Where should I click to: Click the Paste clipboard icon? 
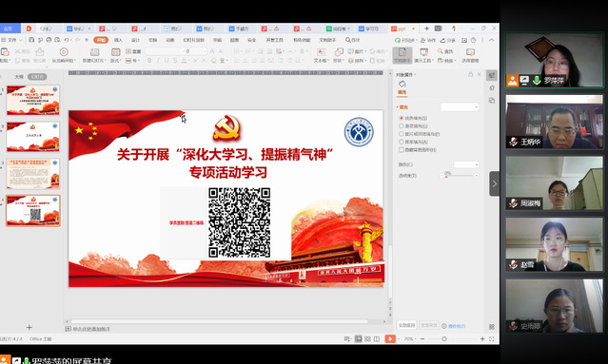pyautogui.click(x=5, y=52)
